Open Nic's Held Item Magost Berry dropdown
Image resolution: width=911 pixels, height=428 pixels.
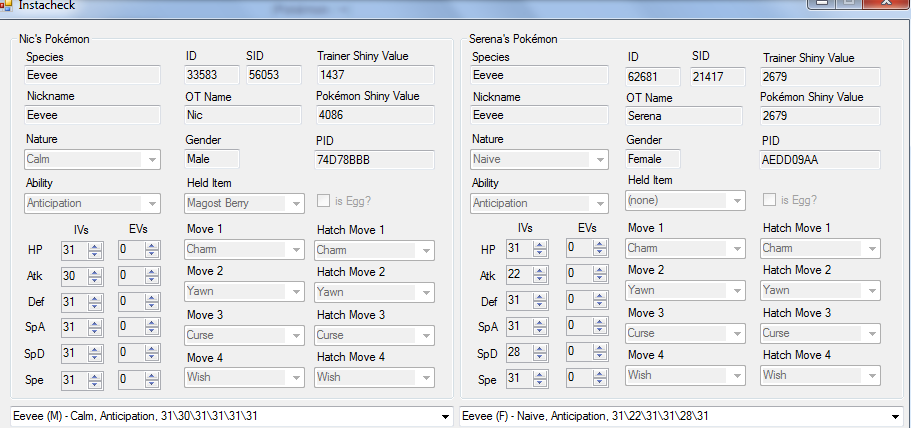coord(245,203)
